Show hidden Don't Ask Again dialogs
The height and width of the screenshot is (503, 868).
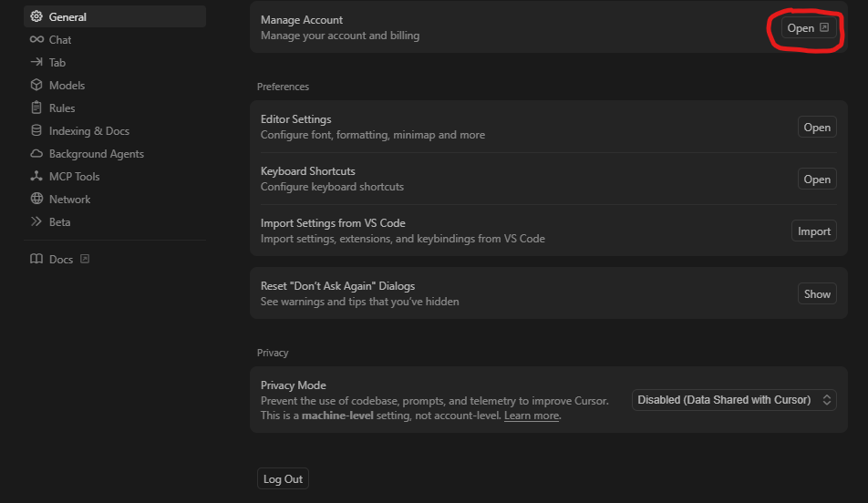pos(817,293)
